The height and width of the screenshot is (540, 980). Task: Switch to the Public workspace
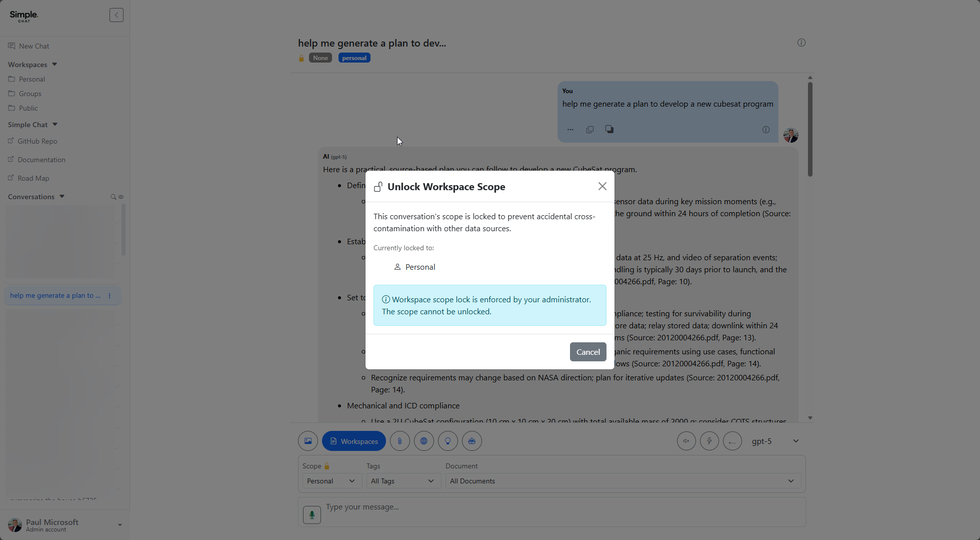pos(27,108)
